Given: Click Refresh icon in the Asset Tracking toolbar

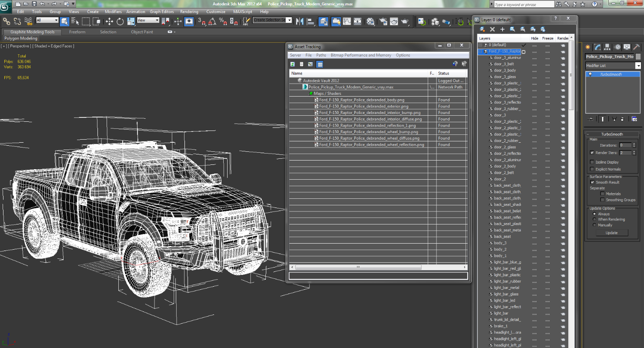Looking at the screenshot, I should 293,64.
